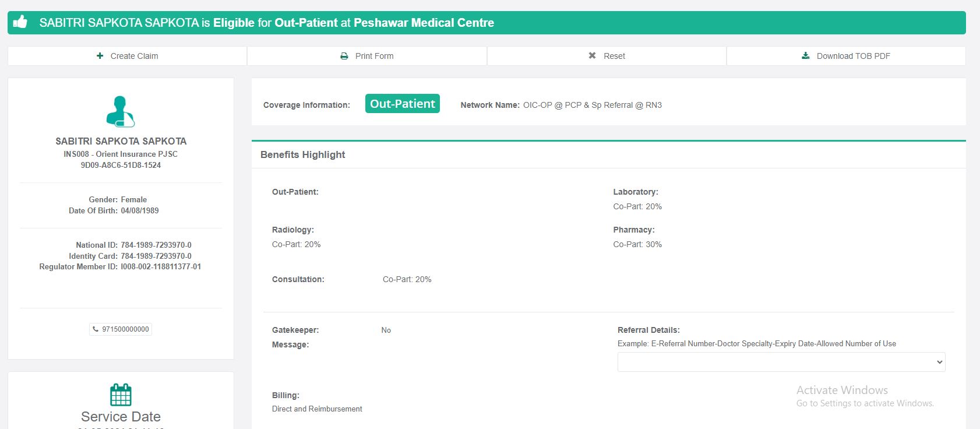
Task: Click patient name SABITRI SAPKOTA SAPKOTA in card
Action: [x=121, y=141]
